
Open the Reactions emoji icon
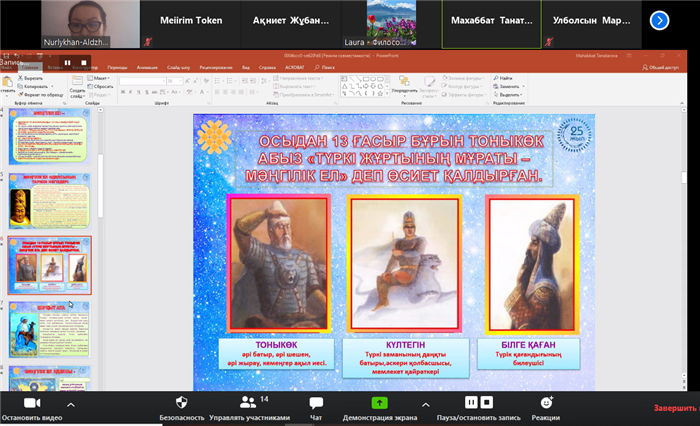click(x=546, y=401)
